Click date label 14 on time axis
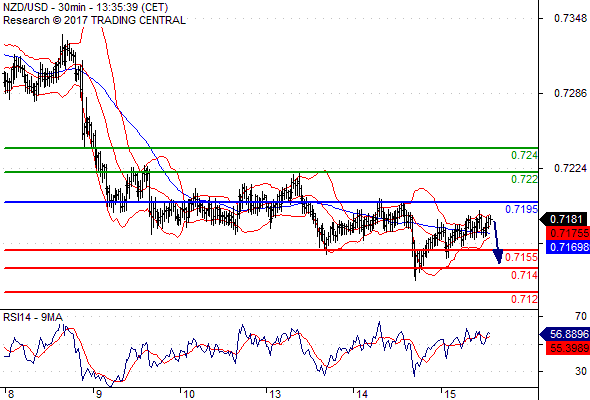 pos(362,394)
